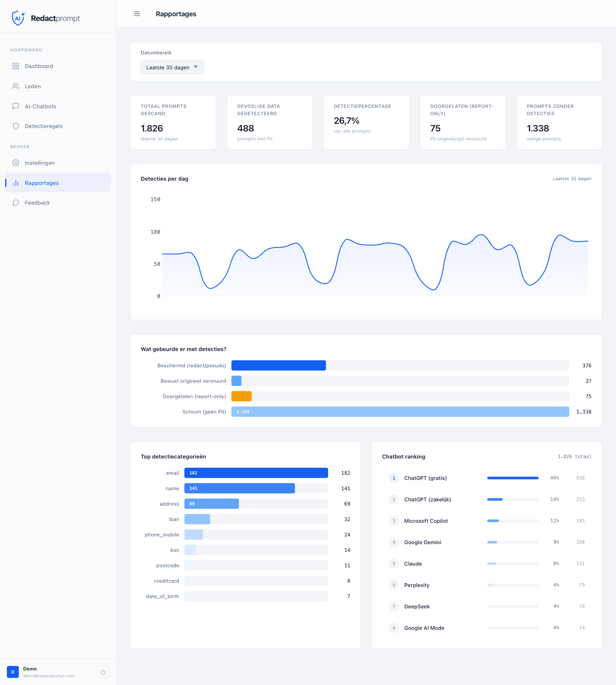Click the creditcard category label
616x685 pixels.
pyautogui.click(x=166, y=581)
